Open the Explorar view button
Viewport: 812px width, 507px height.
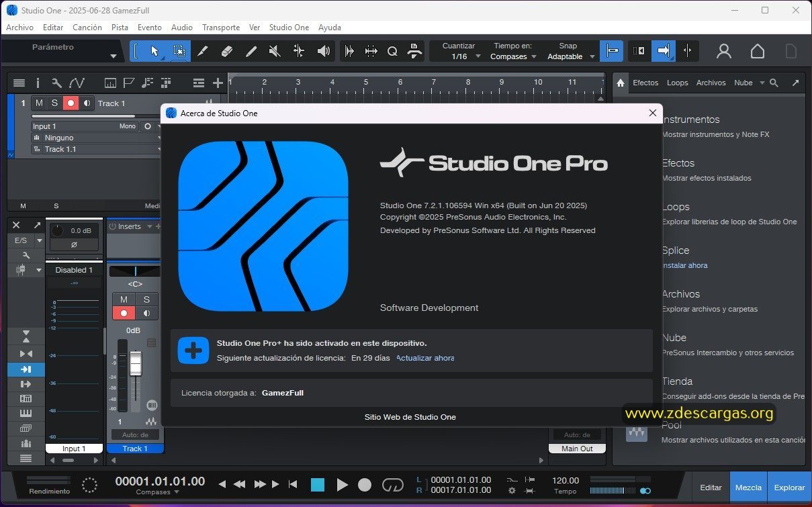tap(789, 488)
